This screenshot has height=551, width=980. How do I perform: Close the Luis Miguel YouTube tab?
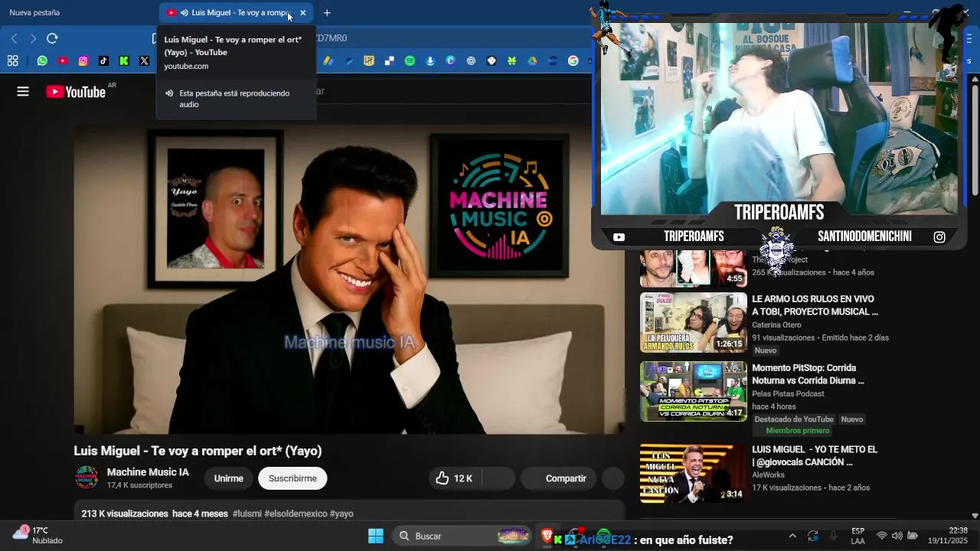click(303, 13)
